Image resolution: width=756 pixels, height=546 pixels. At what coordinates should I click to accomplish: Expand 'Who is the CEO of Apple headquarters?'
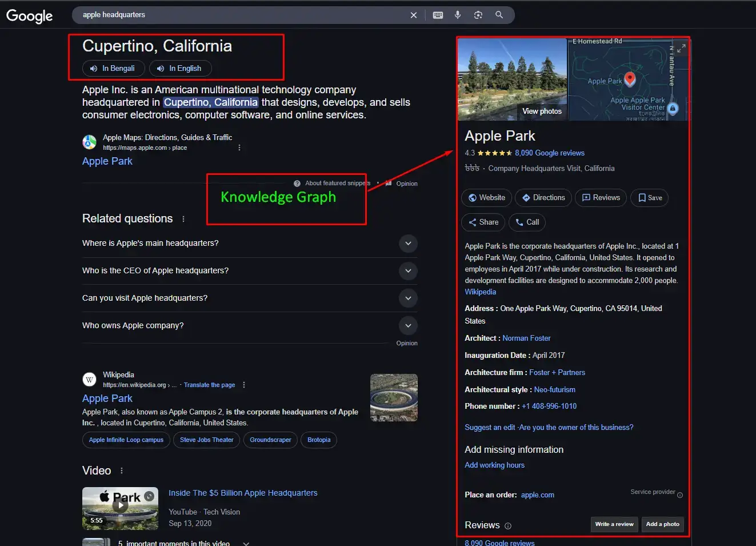(408, 270)
